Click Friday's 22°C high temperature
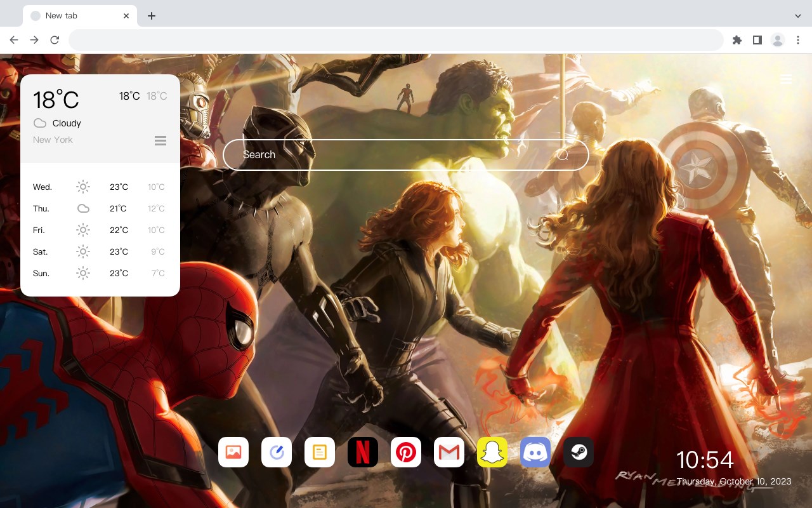The height and width of the screenshot is (508, 812). pyautogui.click(x=119, y=230)
